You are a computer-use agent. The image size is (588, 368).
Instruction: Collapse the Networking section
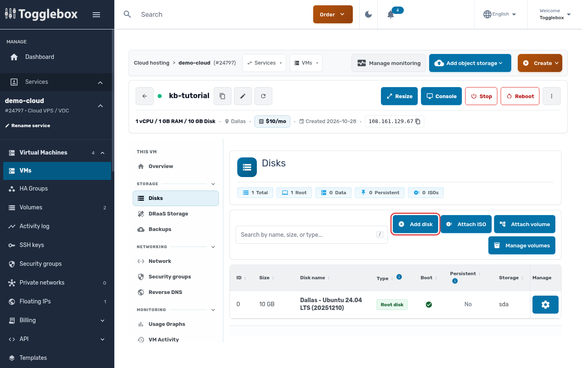click(x=213, y=247)
